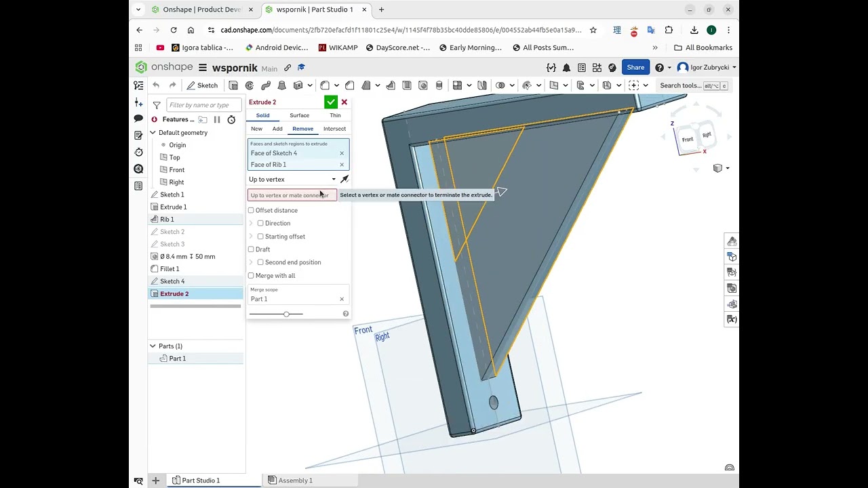Collapse the Default geometry tree
The width and height of the screenshot is (868, 488).
(x=153, y=133)
